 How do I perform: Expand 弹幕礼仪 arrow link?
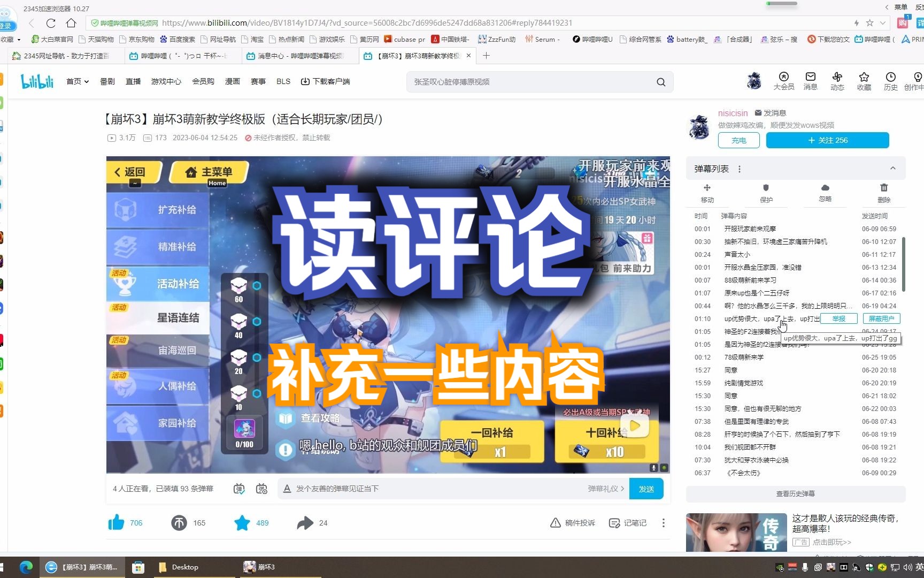pos(606,489)
